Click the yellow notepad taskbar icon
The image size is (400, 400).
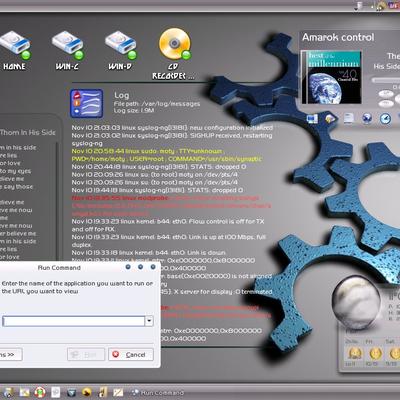coord(118,392)
